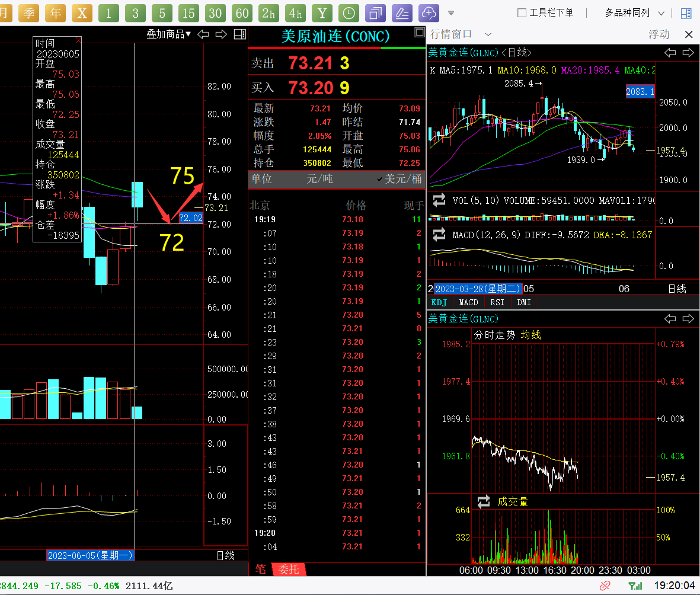
Task: Click the 浮动 button in quote window
Action: point(659,34)
